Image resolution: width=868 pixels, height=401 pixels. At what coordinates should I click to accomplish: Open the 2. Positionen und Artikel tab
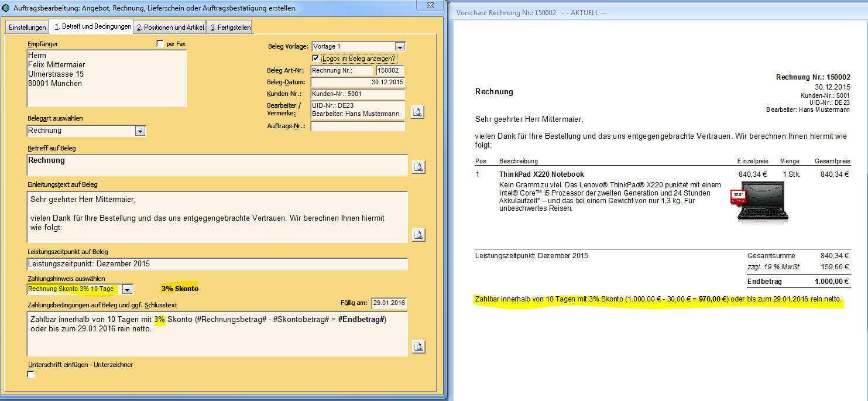(x=170, y=28)
